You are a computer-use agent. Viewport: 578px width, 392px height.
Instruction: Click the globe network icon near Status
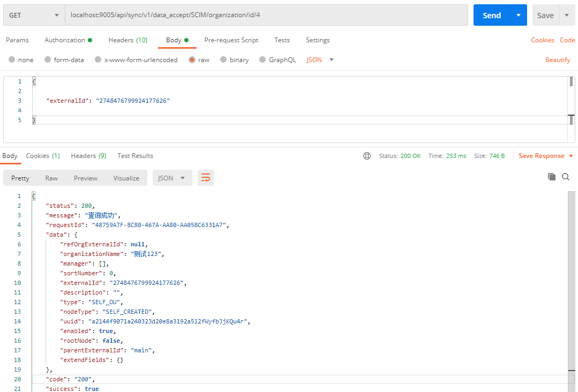pyautogui.click(x=367, y=156)
